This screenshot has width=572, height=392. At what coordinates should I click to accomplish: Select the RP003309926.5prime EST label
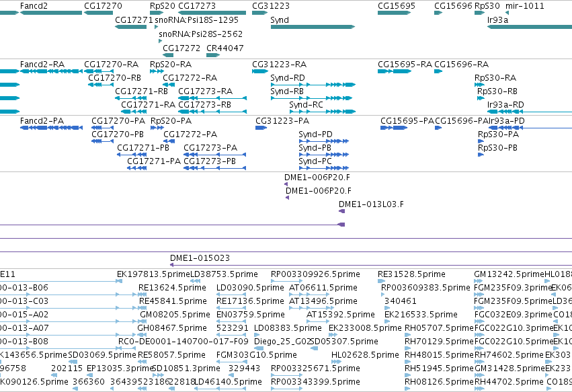[x=315, y=274]
